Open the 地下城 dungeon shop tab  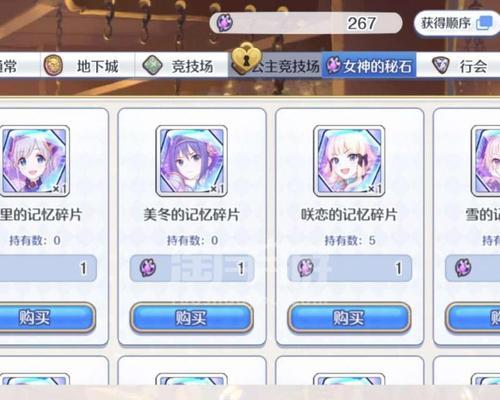pyautogui.click(x=87, y=65)
